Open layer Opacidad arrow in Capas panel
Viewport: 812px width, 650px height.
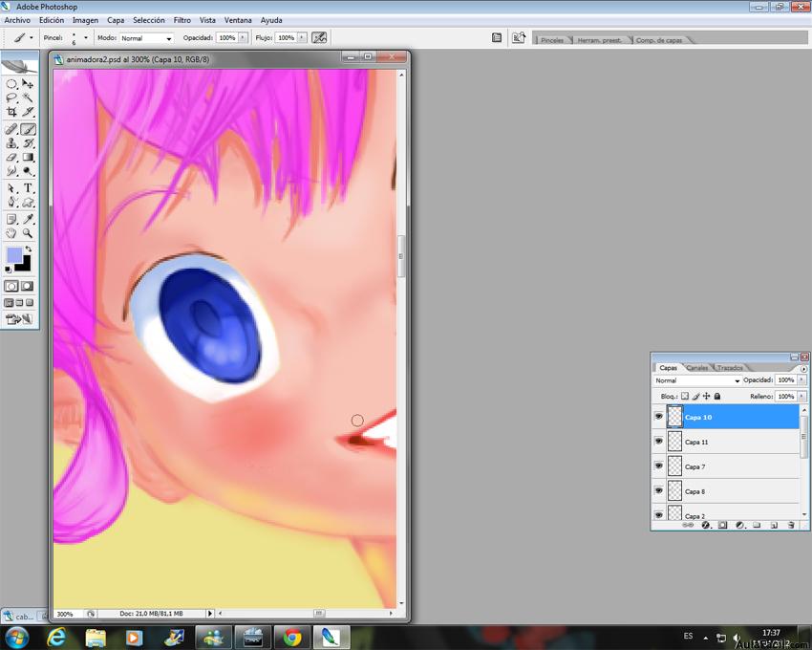click(801, 379)
